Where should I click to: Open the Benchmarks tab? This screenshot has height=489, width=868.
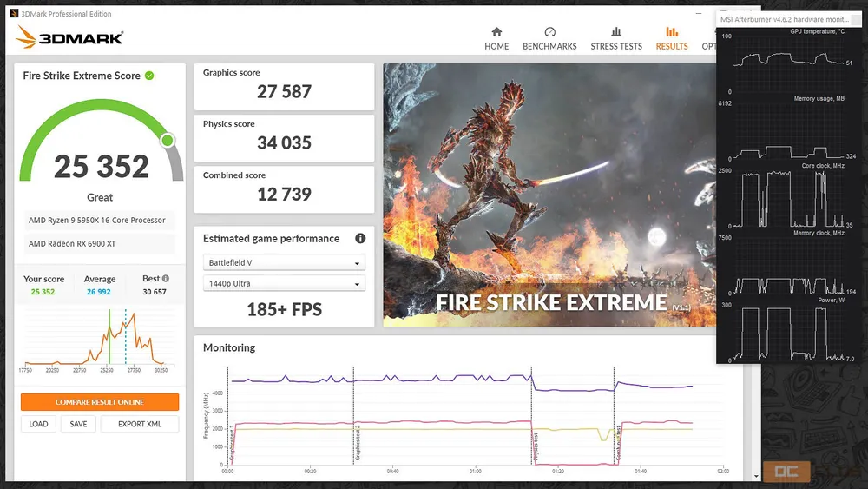[549, 38]
